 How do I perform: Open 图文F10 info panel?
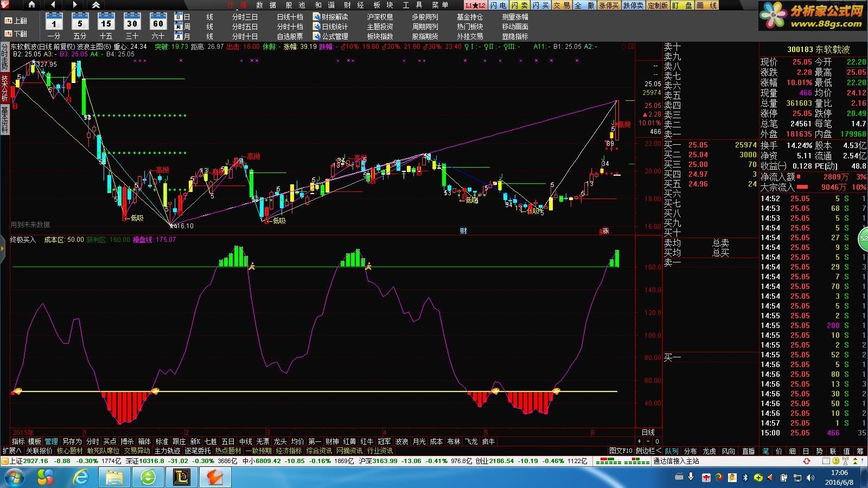tap(621, 451)
